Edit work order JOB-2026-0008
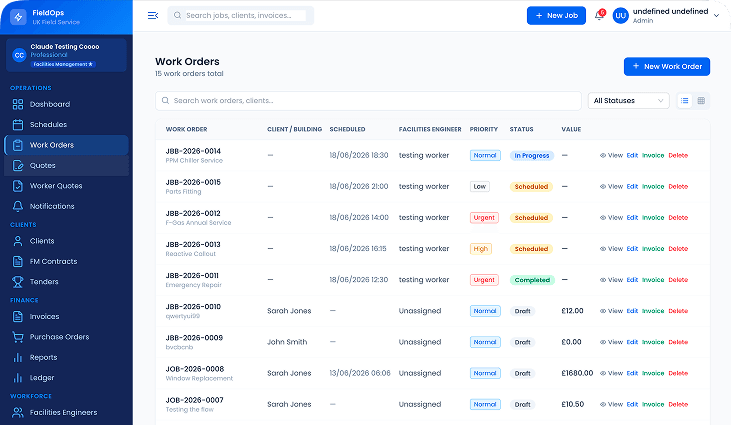 (x=632, y=373)
